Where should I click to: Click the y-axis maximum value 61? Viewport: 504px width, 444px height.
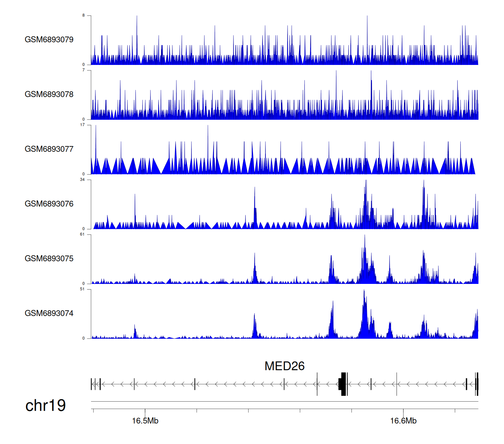click(x=82, y=234)
